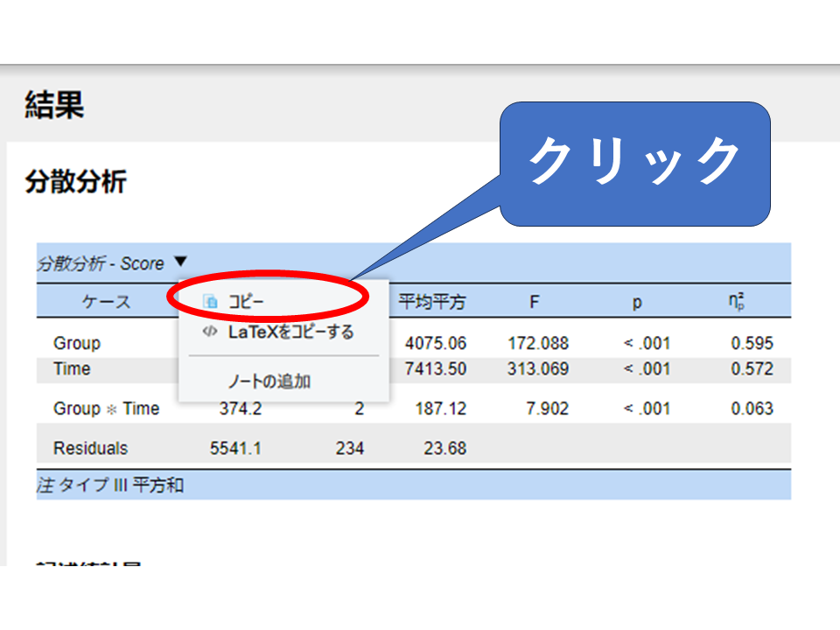Select the bold 分散分析 section heading
The height and width of the screenshot is (630, 840).
pyautogui.click(x=76, y=182)
